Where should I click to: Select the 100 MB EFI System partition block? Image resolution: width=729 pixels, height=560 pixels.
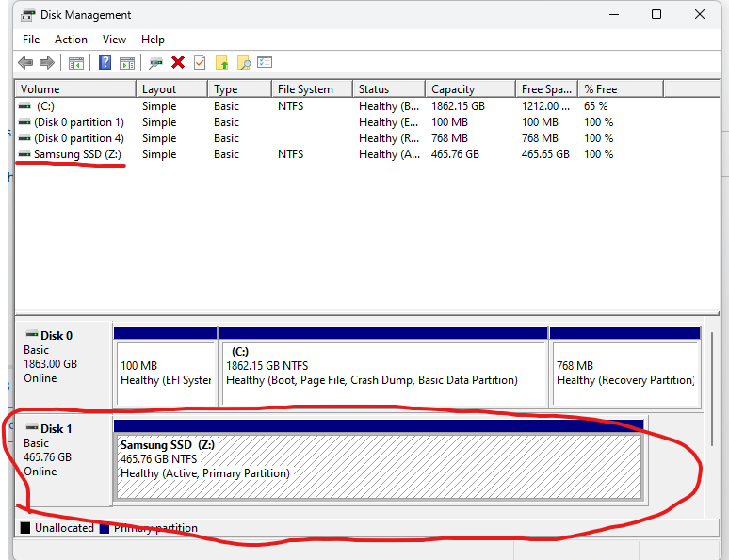[166, 367]
